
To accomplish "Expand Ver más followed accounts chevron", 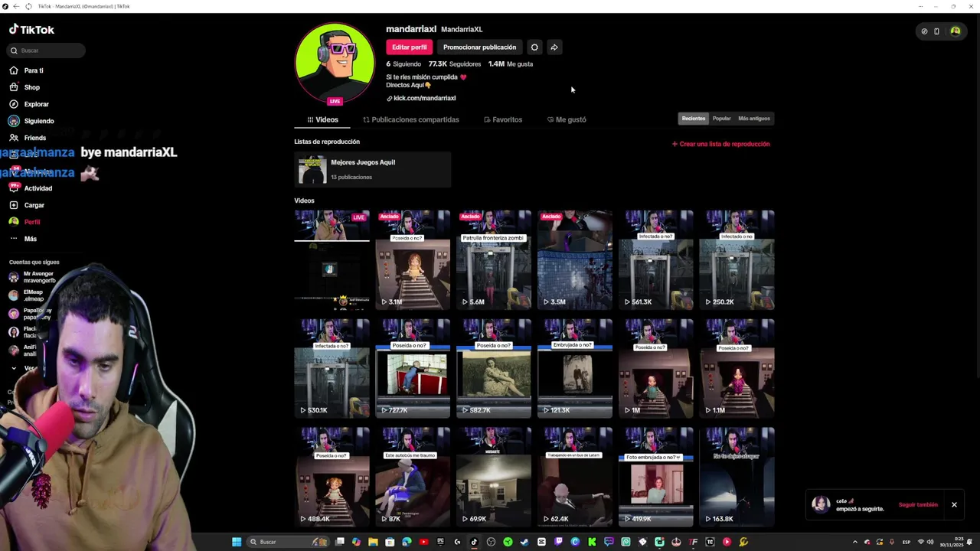I will pyautogui.click(x=14, y=368).
